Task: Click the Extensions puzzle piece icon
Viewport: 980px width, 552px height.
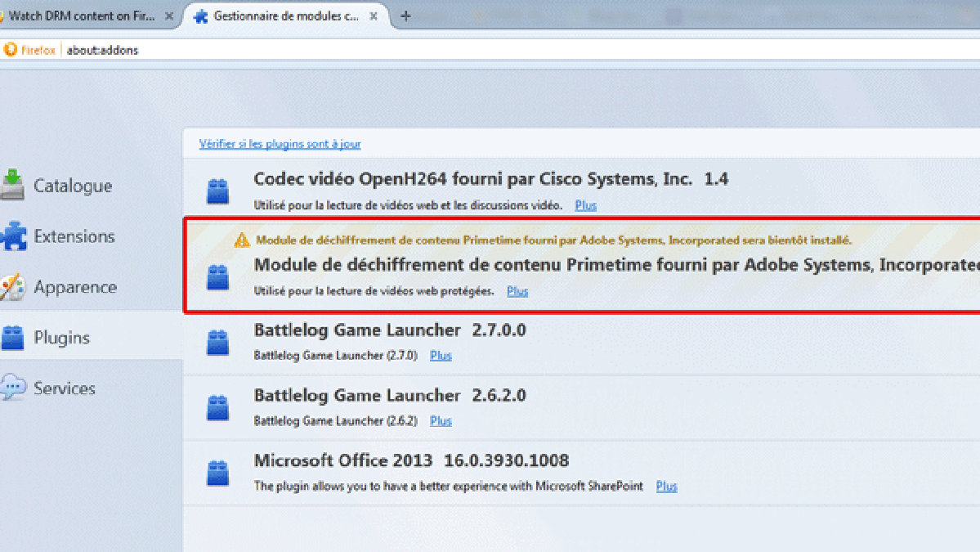Action: click(x=13, y=236)
